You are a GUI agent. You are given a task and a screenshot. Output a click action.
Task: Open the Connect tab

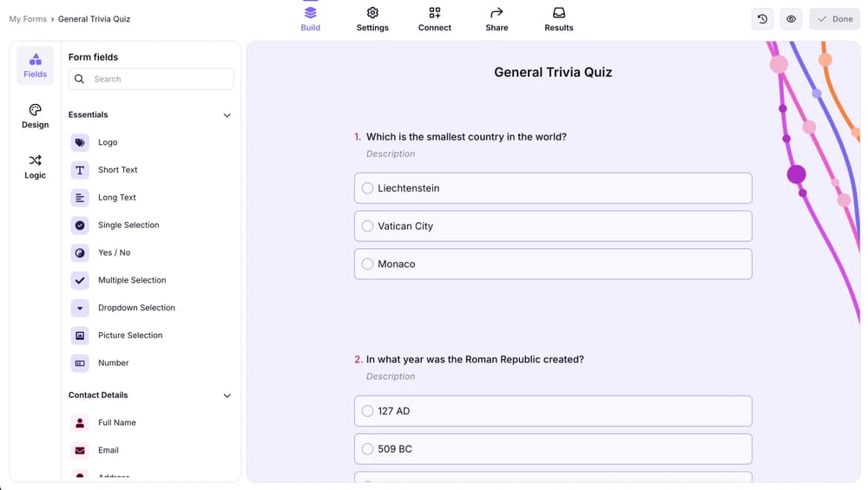click(x=435, y=19)
